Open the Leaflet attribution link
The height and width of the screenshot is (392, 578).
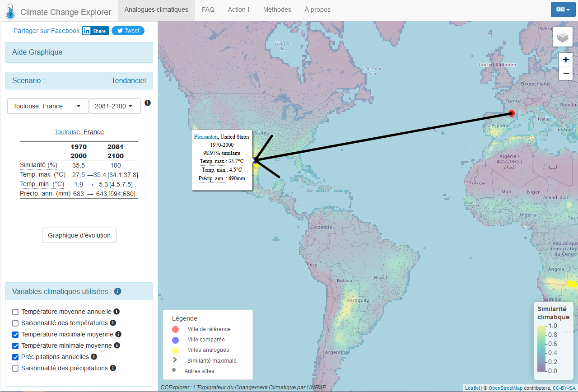point(472,388)
